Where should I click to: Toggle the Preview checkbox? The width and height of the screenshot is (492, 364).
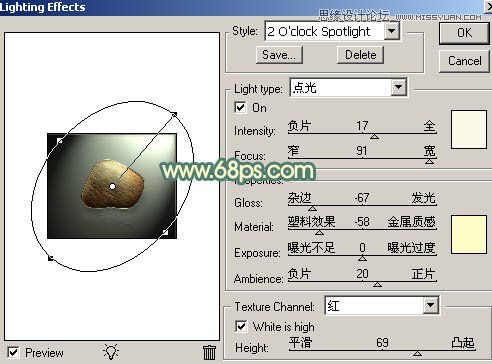tap(13, 352)
